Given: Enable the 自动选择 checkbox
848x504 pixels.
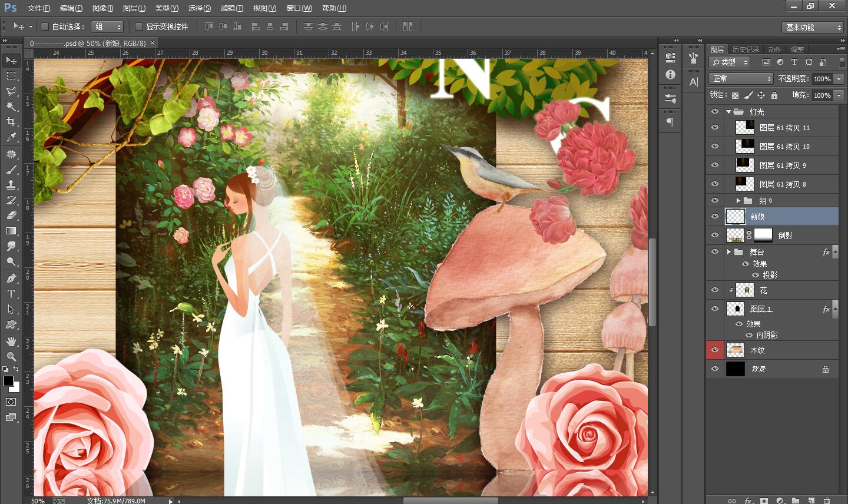Looking at the screenshot, I should pos(44,26).
